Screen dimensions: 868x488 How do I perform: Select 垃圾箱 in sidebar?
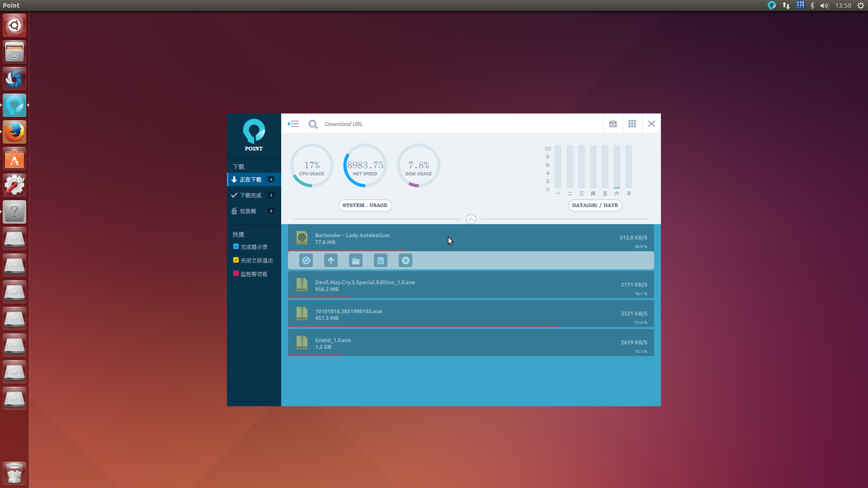point(254,211)
